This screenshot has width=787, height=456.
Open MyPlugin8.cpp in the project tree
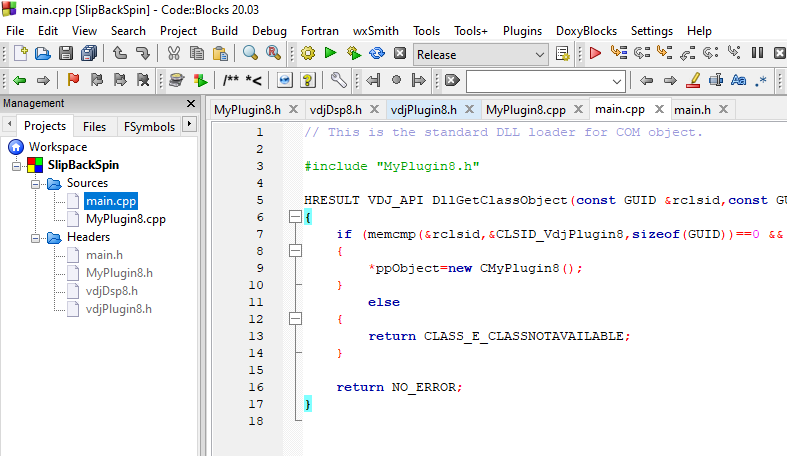click(x=125, y=219)
